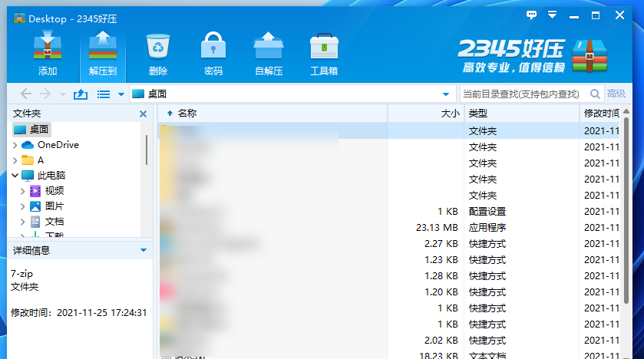This screenshot has width=644, height=359.
Task: Open the view mode dropdown arrow
Action: point(121,94)
